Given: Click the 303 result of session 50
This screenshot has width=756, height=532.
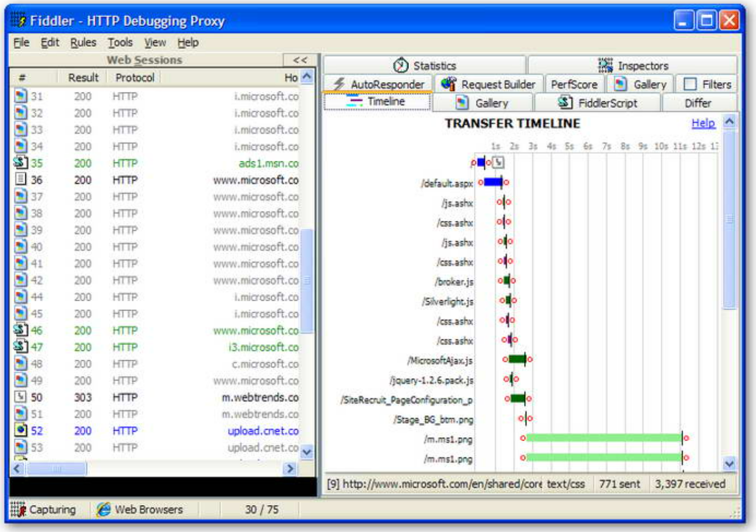Looking at the screenshot, I should point(83,397).
